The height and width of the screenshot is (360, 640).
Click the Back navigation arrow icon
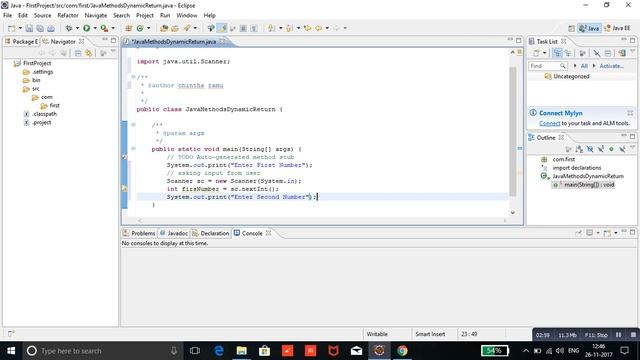[318, 28]
